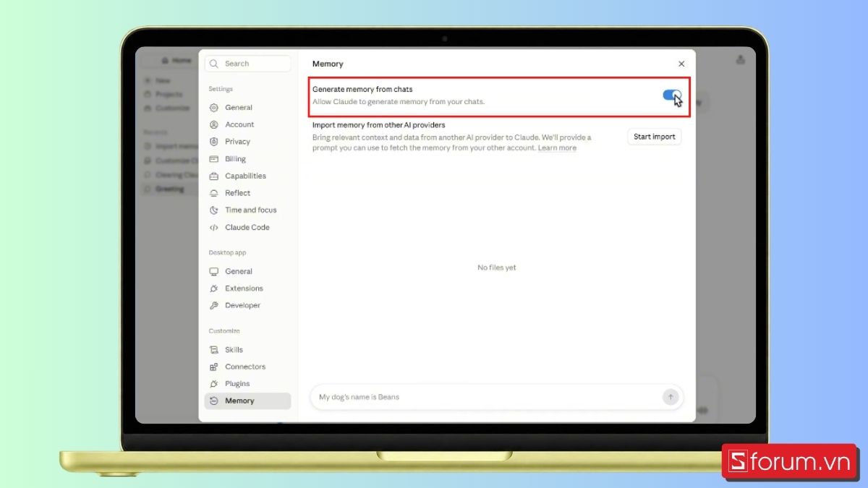
Task: Select Capabilities in the settings sidebar
Action: 247,176
